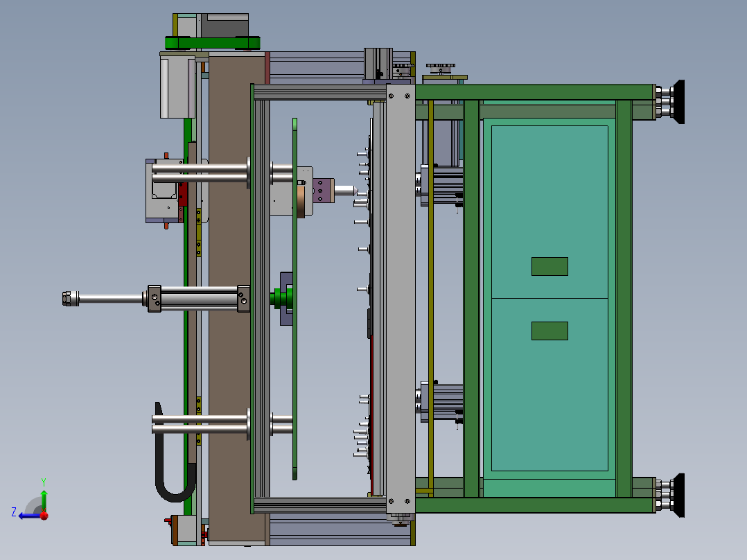The image size is (747, 560).
Task: Select the lower drawer handle on the cabinet
Action: (x=550, y=331)
